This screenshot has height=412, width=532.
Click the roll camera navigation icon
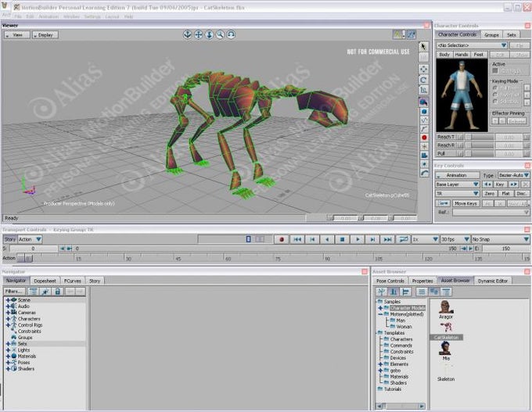(x=231, y=34)
